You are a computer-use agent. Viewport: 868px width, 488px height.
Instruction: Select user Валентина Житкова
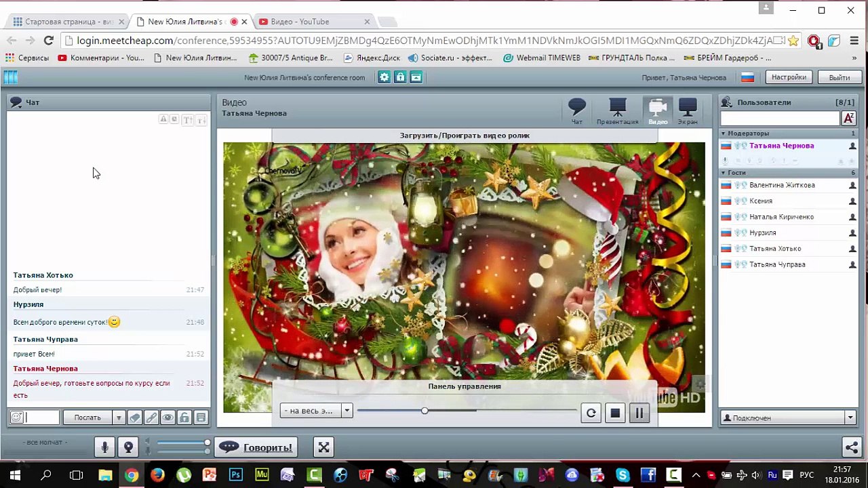click(x=788, y=185)
